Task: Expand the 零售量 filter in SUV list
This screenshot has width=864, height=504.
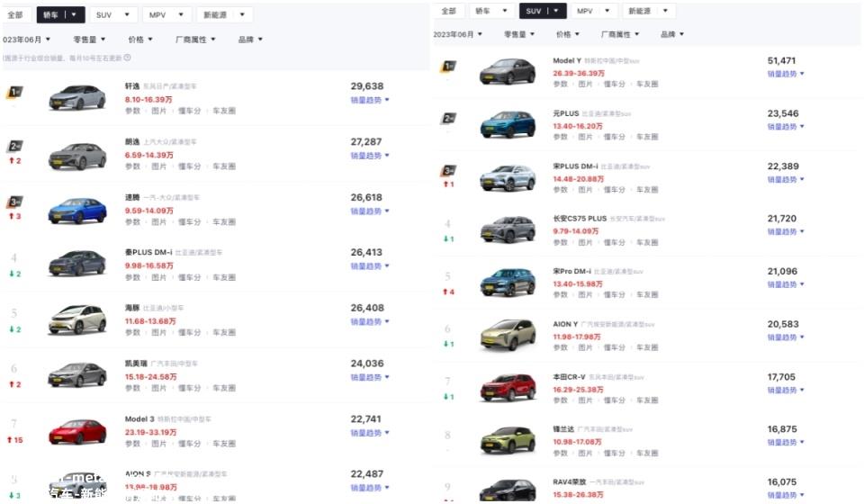Action: click(x=519, y=34)
